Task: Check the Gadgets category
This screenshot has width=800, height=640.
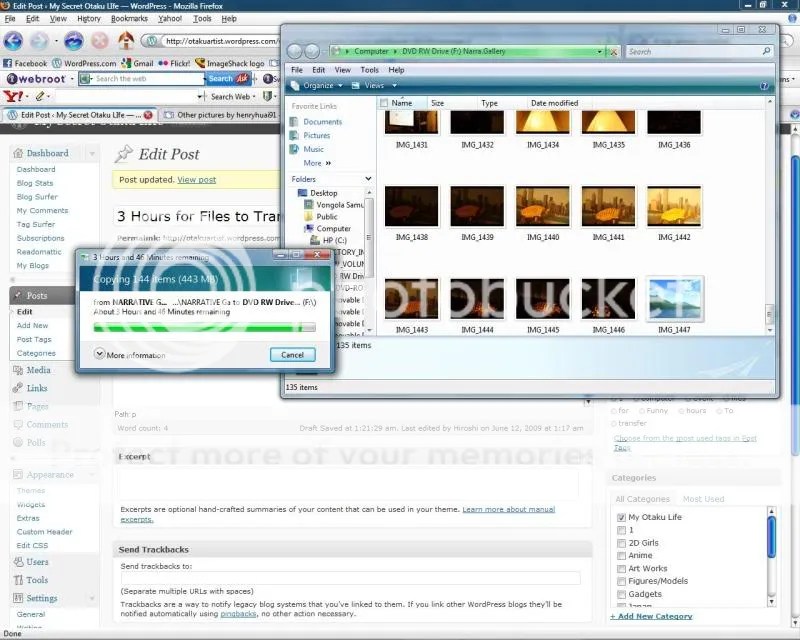Action: [621, 594]
